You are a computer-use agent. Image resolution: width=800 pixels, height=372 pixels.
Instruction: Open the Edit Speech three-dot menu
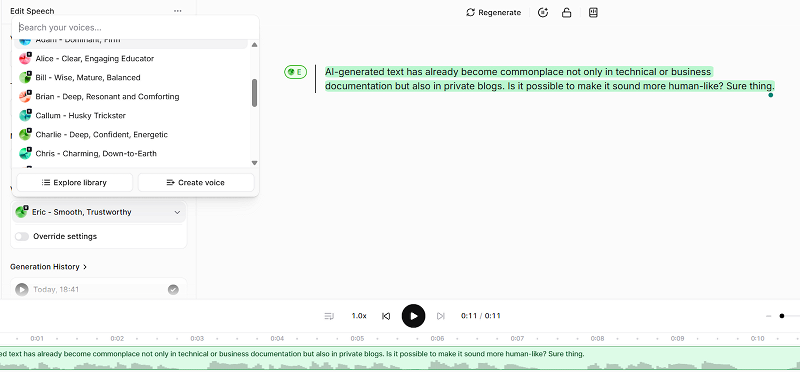(x=177, y=11)
